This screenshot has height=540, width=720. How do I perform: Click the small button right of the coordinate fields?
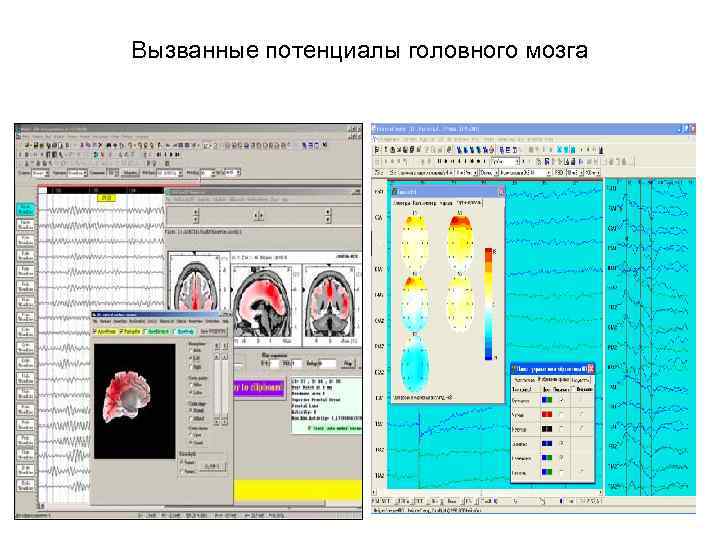[348, 364]
